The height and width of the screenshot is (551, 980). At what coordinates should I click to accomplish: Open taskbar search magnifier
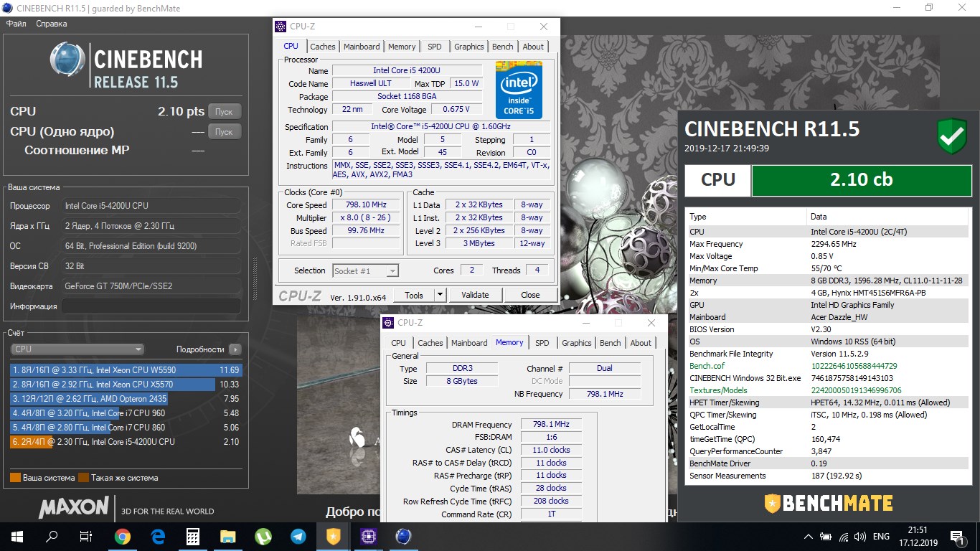(52, 536)
